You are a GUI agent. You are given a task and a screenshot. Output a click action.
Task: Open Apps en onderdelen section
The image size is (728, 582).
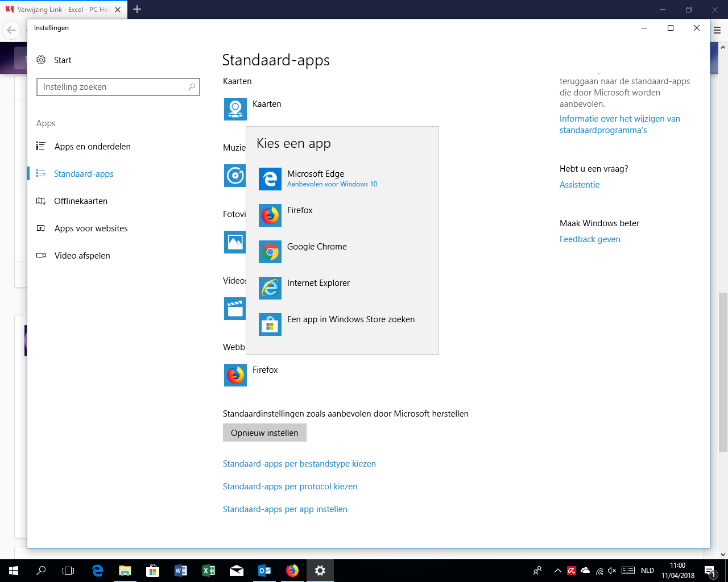(x=92, y=147)
